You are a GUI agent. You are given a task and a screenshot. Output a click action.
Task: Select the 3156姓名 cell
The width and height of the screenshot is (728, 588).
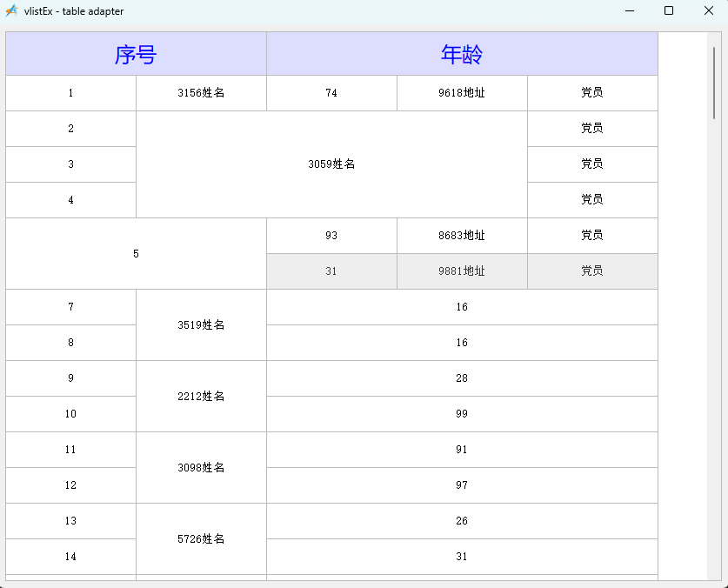click(201, 93)
